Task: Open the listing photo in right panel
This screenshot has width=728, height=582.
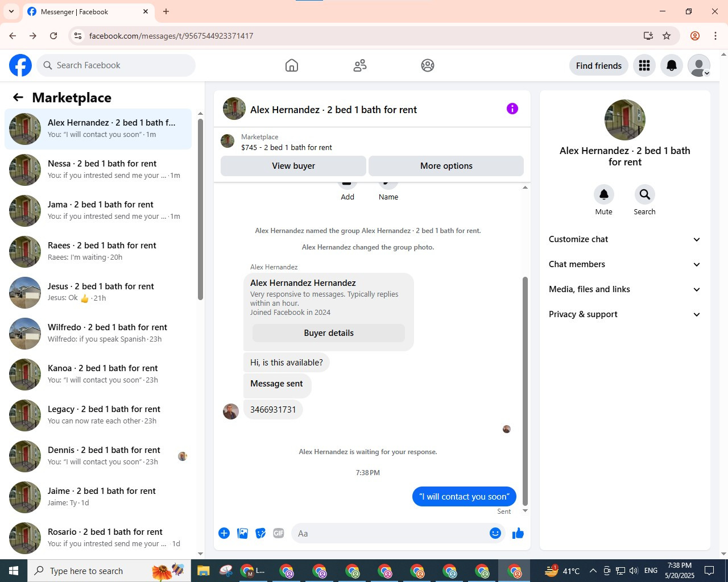Action: pyautogui.click(x=625, y=120)
